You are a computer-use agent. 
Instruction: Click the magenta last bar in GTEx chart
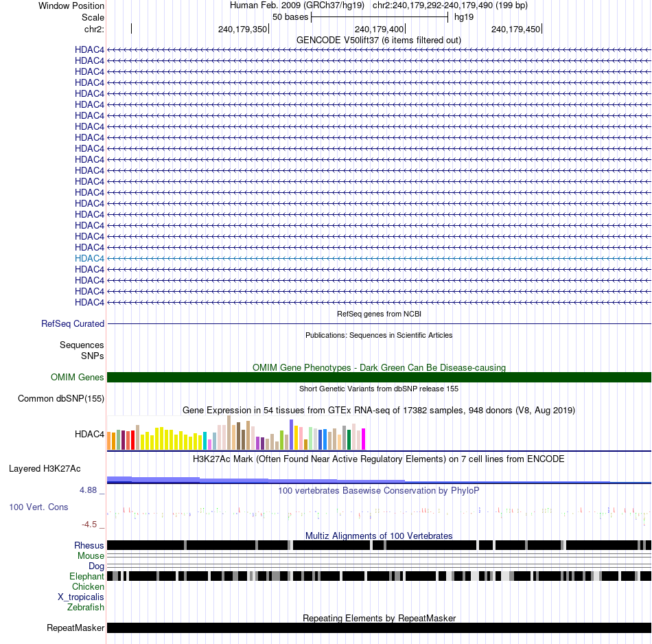point(364,439)
